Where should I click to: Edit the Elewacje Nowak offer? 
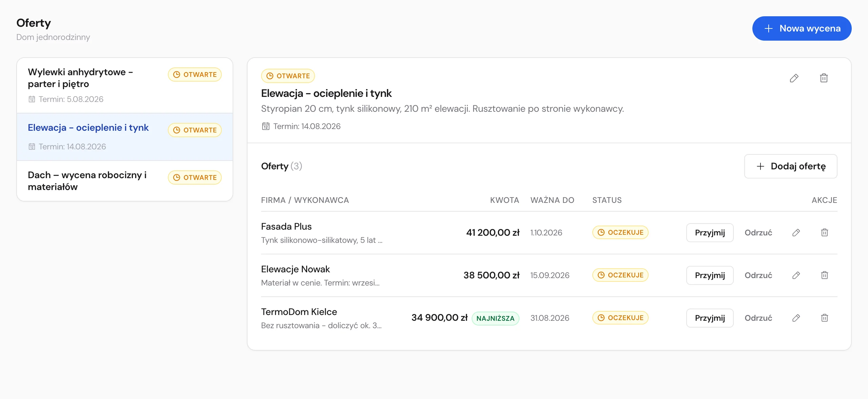tap(796, 275)
